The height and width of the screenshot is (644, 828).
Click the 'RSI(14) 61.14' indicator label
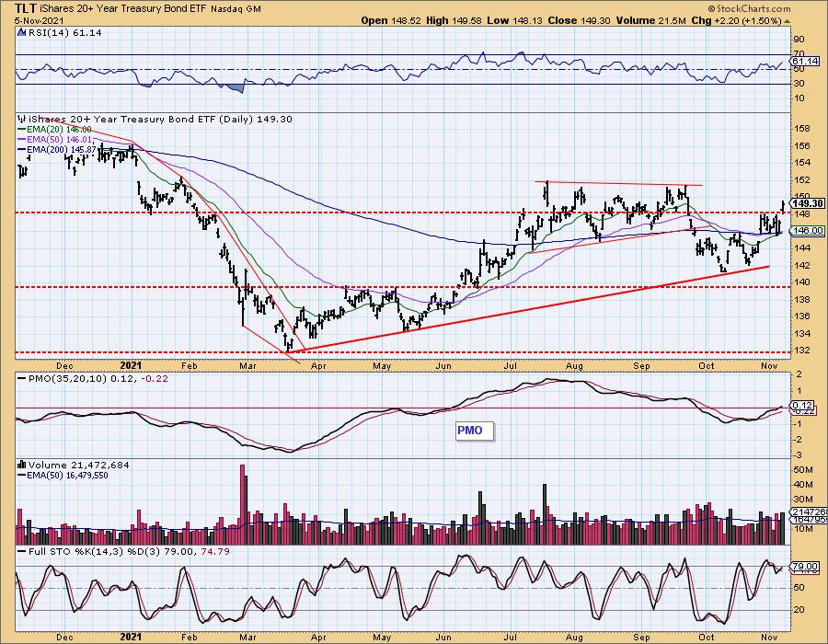(63, 32)
